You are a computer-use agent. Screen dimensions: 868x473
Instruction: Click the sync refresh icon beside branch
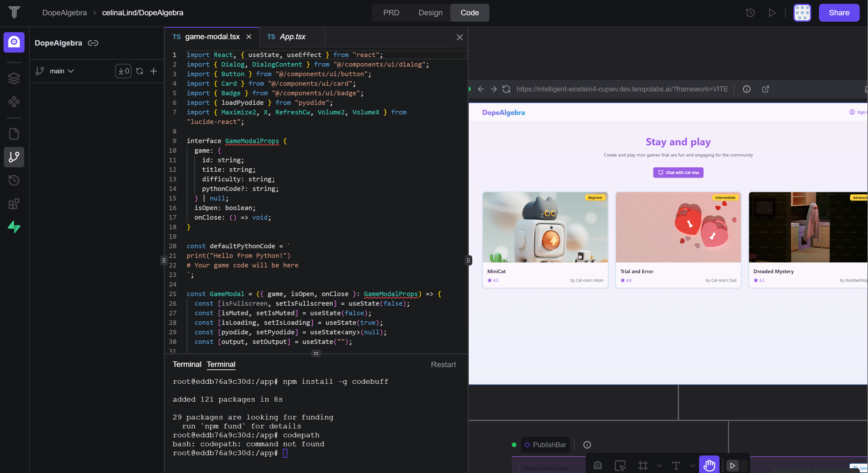pos(140,71)
